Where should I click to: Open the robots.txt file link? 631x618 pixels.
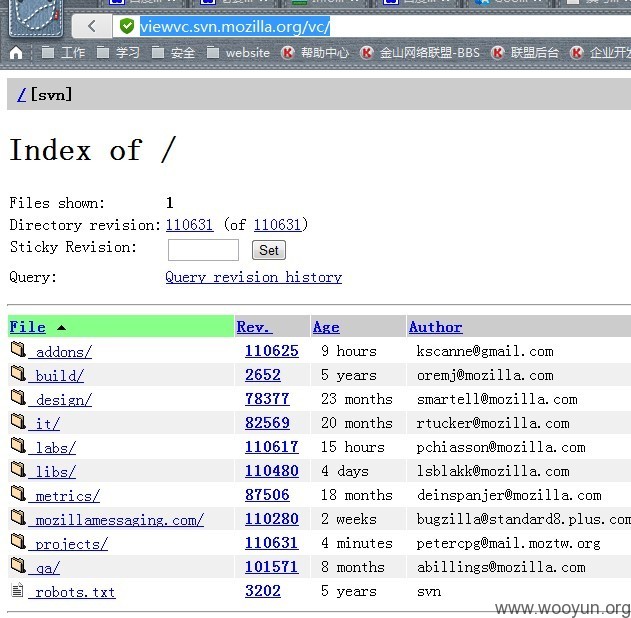click(x=72, y=592)
